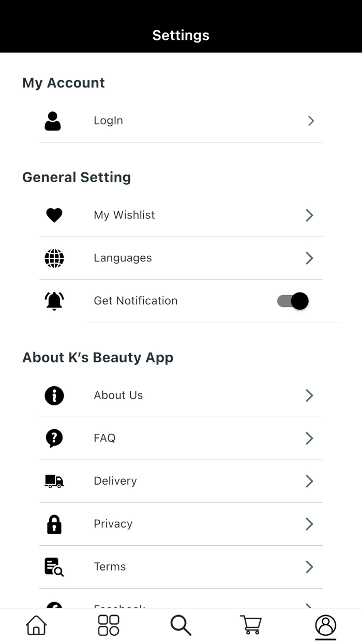Tap the person icon beside LogIn

[x=53, y=121]
